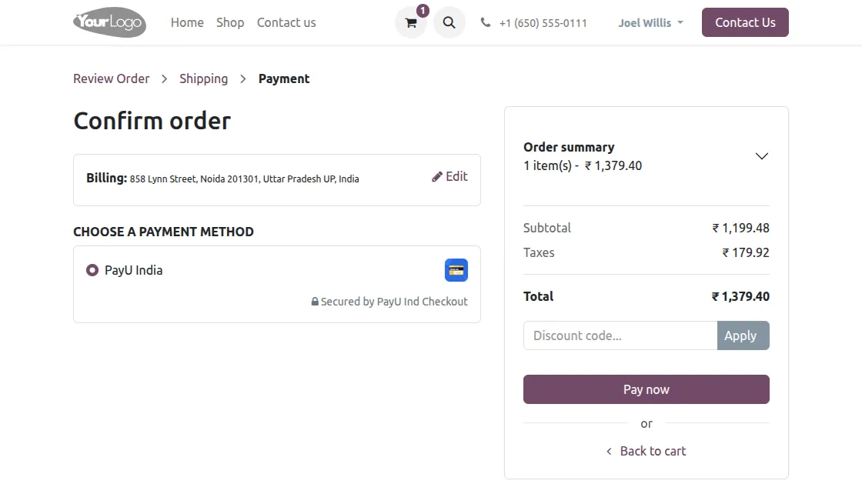Open the Contact us navigation link
This screenshot has width=862, height=504.
pyautogui.click(x=286, y=22)
